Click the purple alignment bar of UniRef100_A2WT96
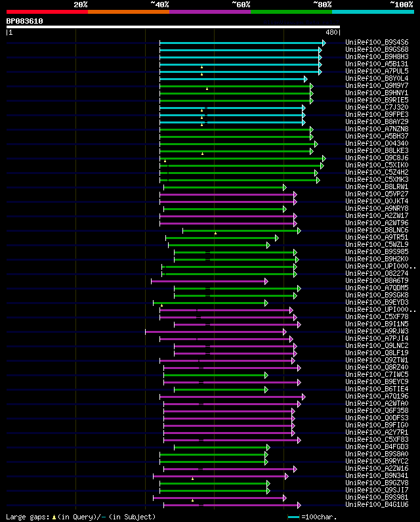The image size is (420, 522). click(x=228, y=223)
